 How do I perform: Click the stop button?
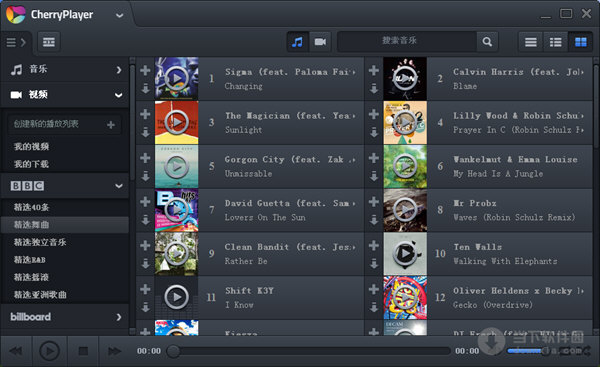point(83,351)
